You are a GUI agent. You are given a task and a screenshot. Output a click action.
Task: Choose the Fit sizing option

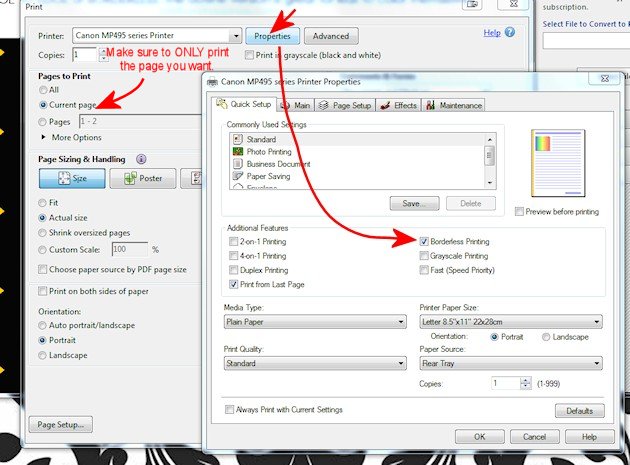pyautogui.click(x=42, y=203)
